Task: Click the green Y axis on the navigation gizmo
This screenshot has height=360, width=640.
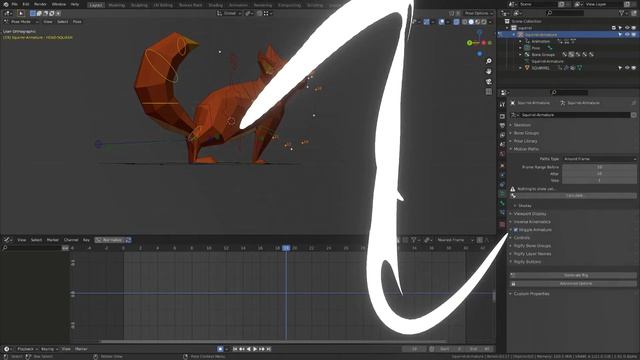Action: 469,42
